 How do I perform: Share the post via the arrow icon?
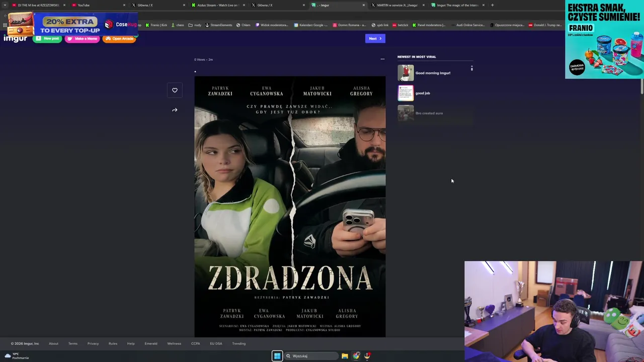pos(175,110)
